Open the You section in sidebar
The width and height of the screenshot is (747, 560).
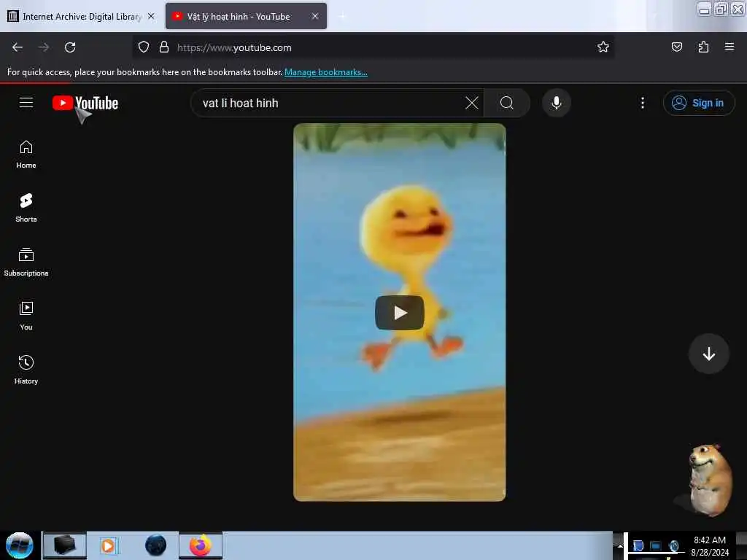pos(26,316)
